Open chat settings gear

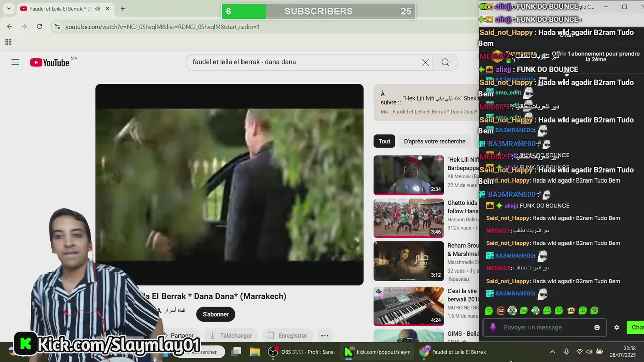[x=616, y=327]
